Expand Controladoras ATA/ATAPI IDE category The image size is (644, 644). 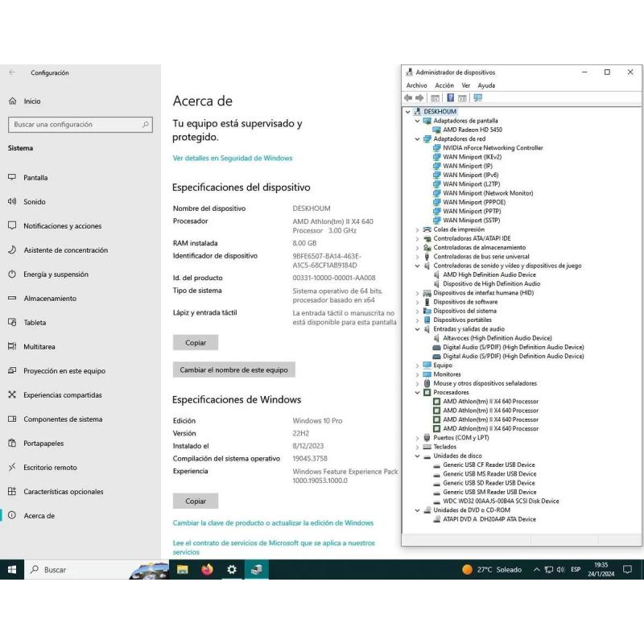[417, 238]
